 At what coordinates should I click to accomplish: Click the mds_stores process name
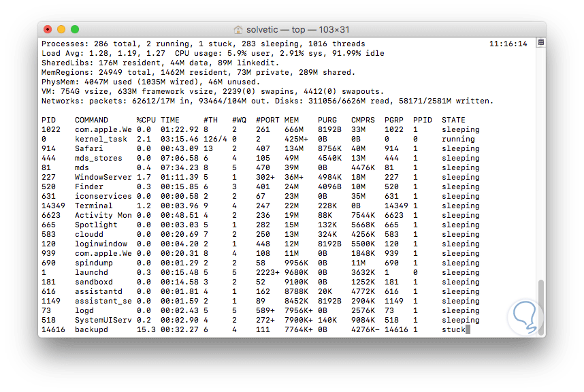(x=98, y=158)
